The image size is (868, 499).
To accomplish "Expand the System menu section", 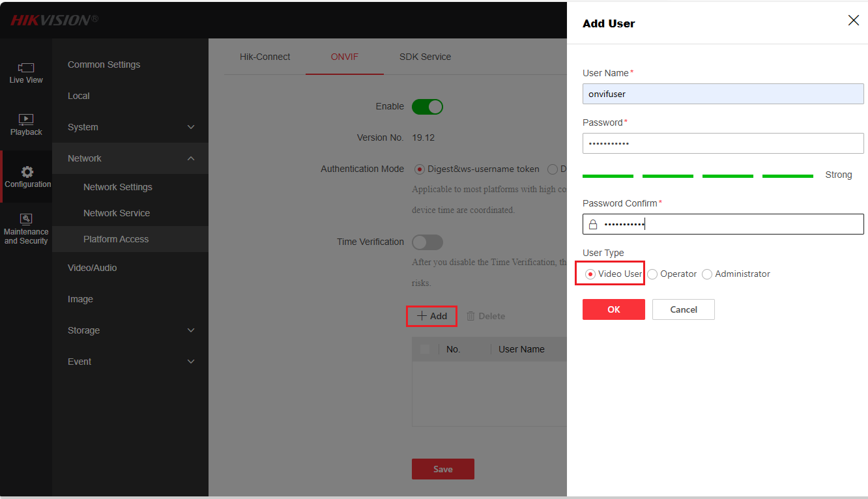I will 191,127.
